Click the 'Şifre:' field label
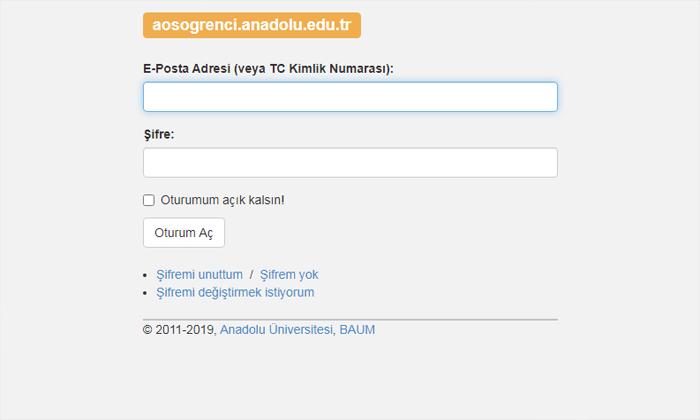This screenshot has width=700, height=420. pos(159,133)
